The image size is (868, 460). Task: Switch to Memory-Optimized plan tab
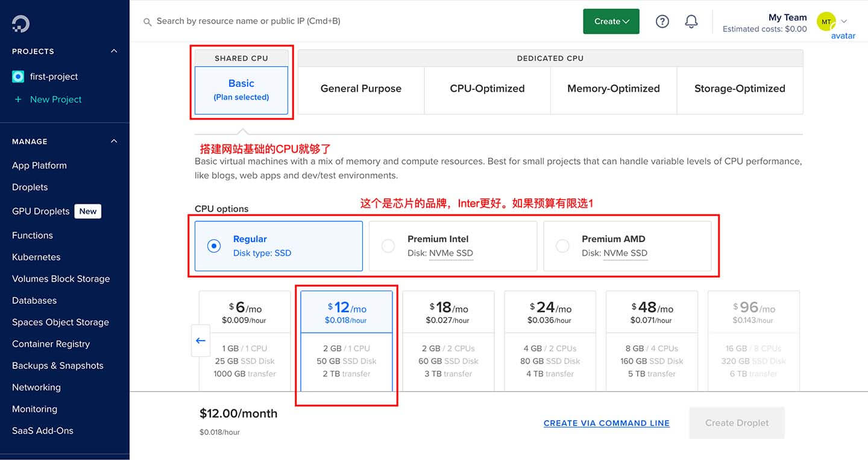coord(614,90)
